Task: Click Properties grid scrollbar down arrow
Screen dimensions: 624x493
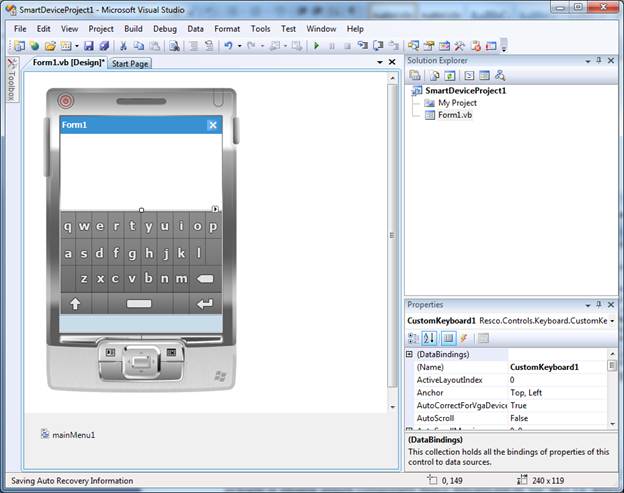Action: pyautogui.click(x=612, y=424)
